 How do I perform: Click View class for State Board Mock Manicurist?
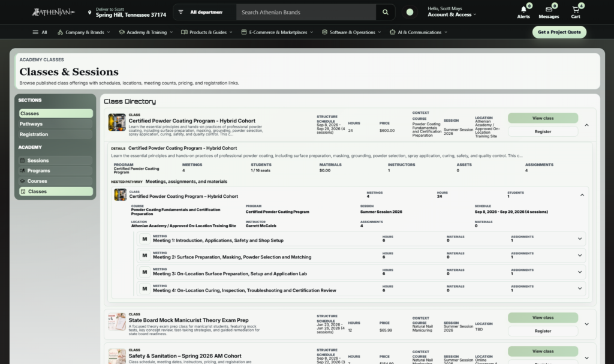click(x=543, y=317)
